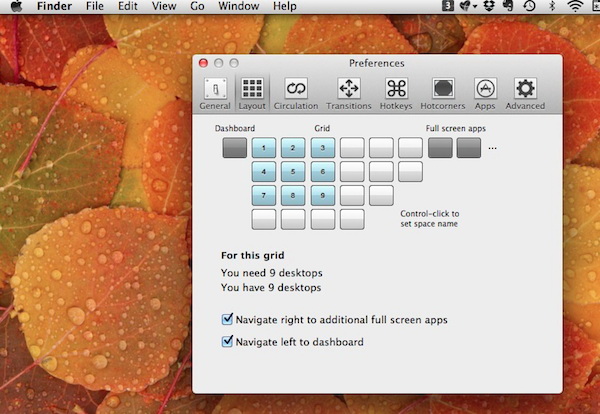The width and height of the screenshot is (600, 414).
Task: Select grid space 7
Action: [x=264, y=196]
